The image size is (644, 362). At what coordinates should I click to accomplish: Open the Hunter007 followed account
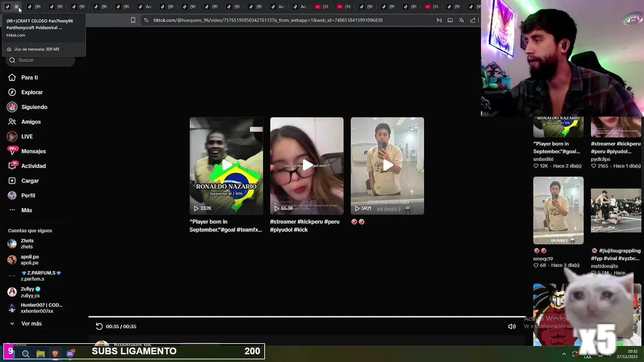(41, 308)
